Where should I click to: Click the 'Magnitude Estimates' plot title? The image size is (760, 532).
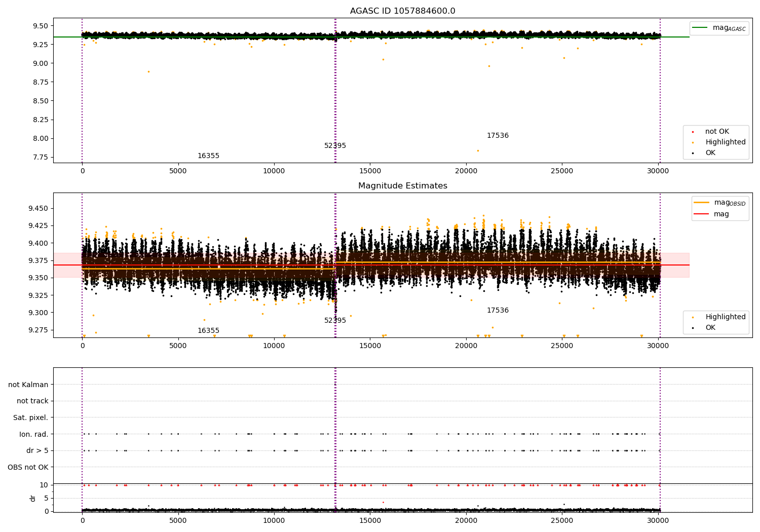click(402, 186)
